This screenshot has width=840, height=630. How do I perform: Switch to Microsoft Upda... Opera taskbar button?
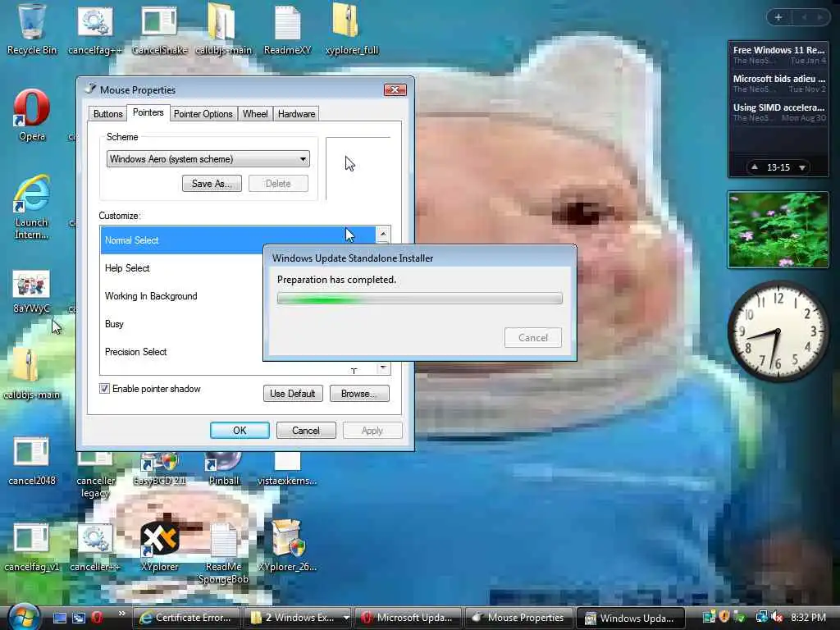tap(409, 618)
